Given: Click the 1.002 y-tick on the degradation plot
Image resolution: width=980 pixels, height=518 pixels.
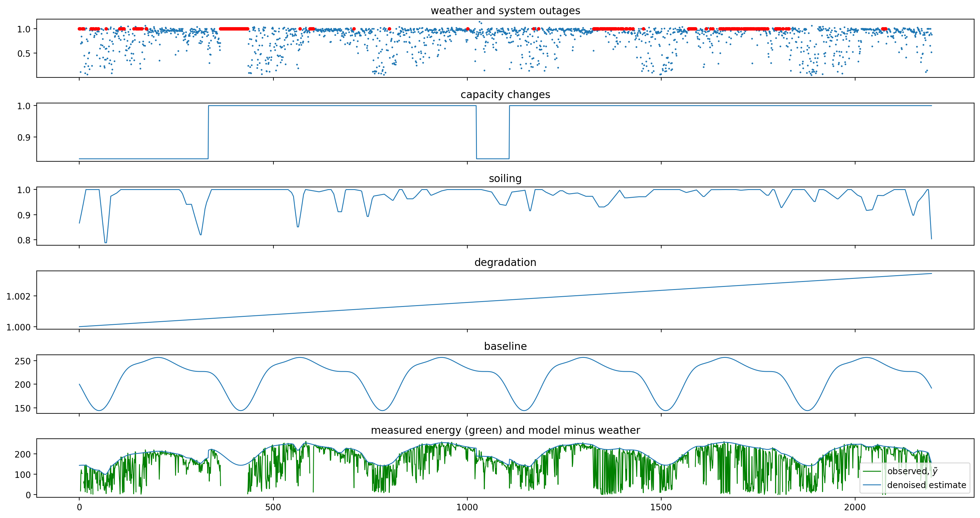Looking at the screenshot, I should 18,296.
